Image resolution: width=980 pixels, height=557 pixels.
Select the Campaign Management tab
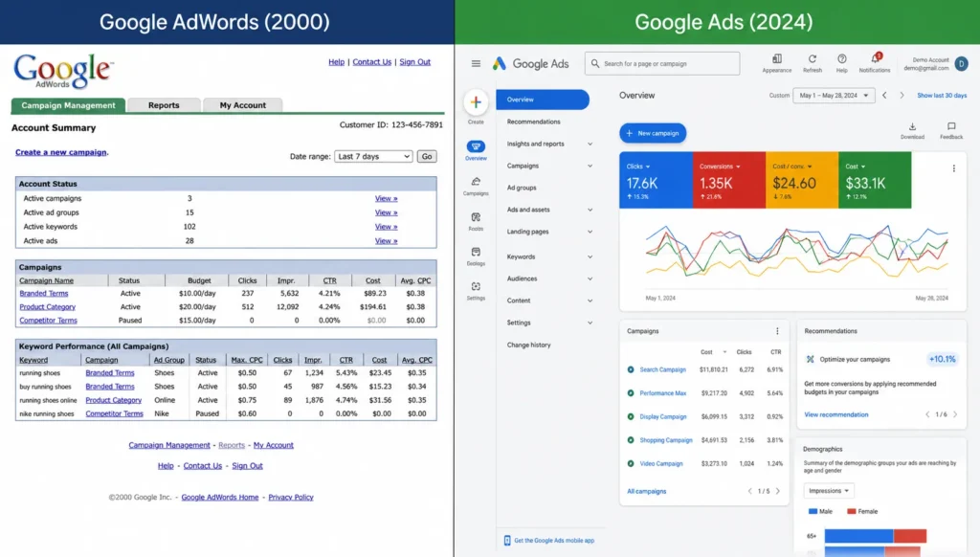68,105
